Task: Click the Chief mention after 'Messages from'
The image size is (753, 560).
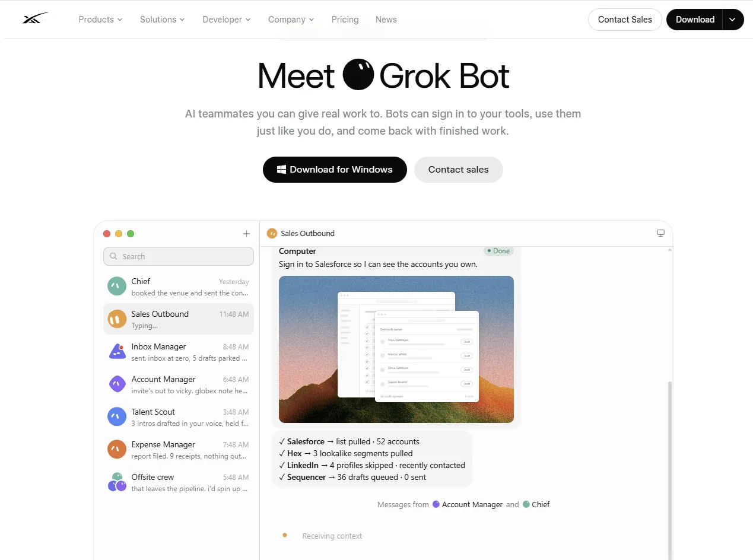Action: (536, 504)
